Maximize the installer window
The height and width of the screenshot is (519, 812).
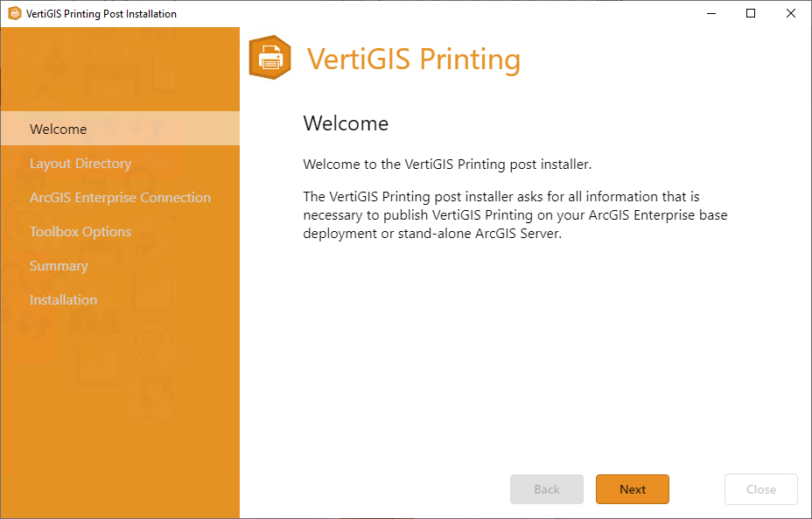750,13
